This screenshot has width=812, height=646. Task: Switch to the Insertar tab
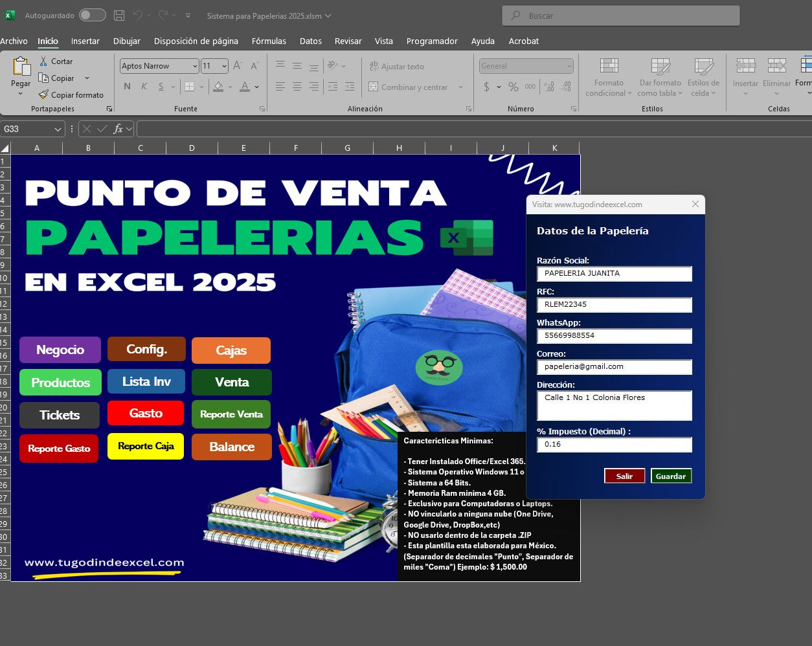click(85, 41)
